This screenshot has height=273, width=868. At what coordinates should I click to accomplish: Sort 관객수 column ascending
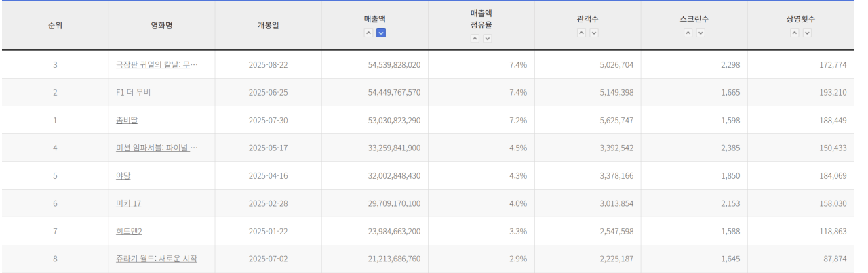click(x=581, y=33)
